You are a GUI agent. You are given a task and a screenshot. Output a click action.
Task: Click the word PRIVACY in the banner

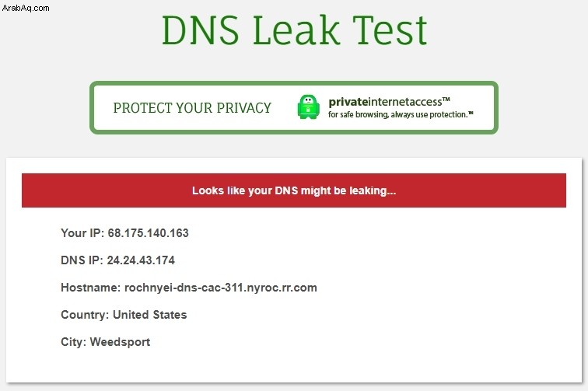click(x=243, y=107)
